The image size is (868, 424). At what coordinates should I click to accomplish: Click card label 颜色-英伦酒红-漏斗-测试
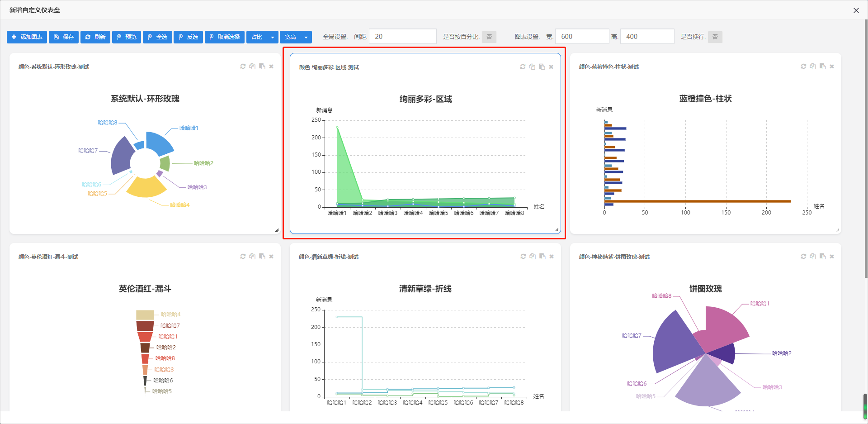click(48, 257)
